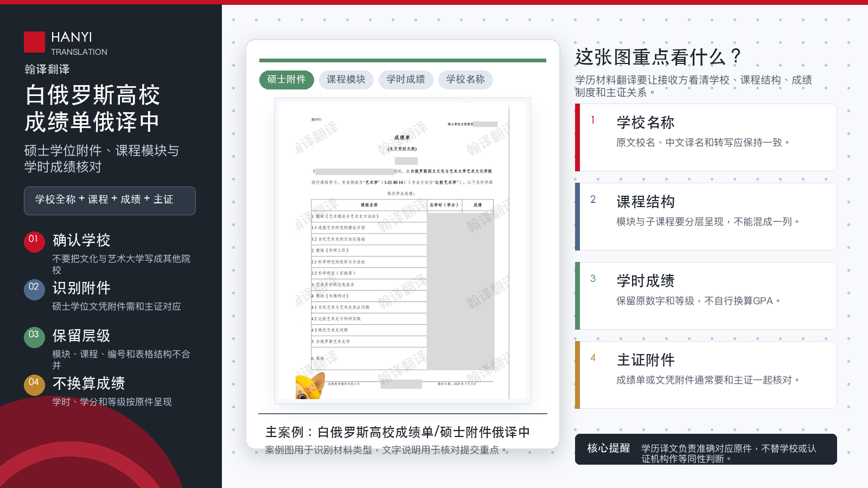The height and width of the screenshot is (488, 868).
Task: Select the gold 04 step circle
Action: tap(34, 385)
